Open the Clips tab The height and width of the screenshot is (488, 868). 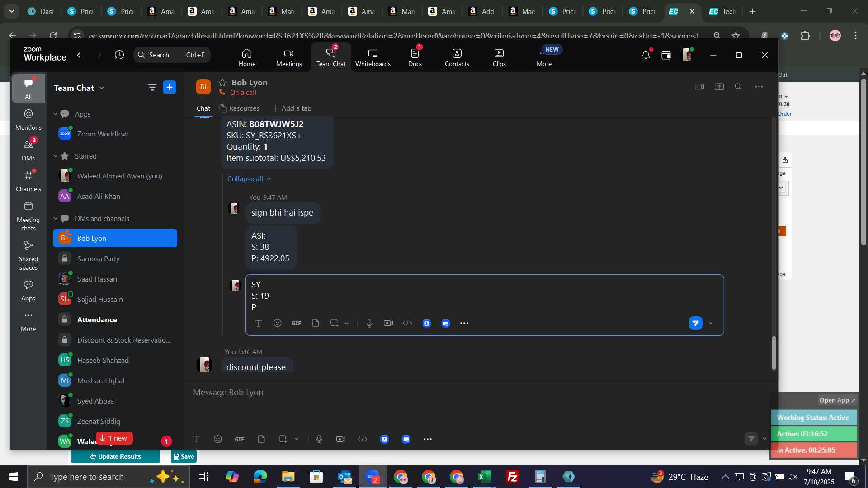(499, 57)
